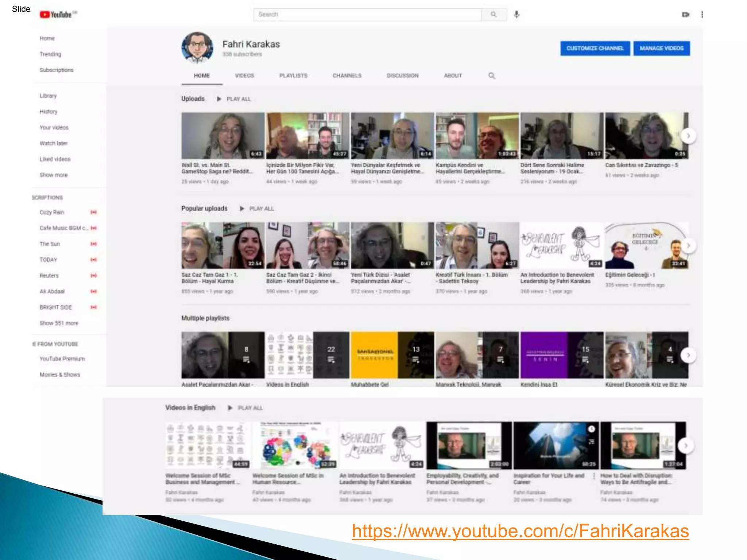Click the search magnifier button
This screenshot has height=560, width=747.
494,15
